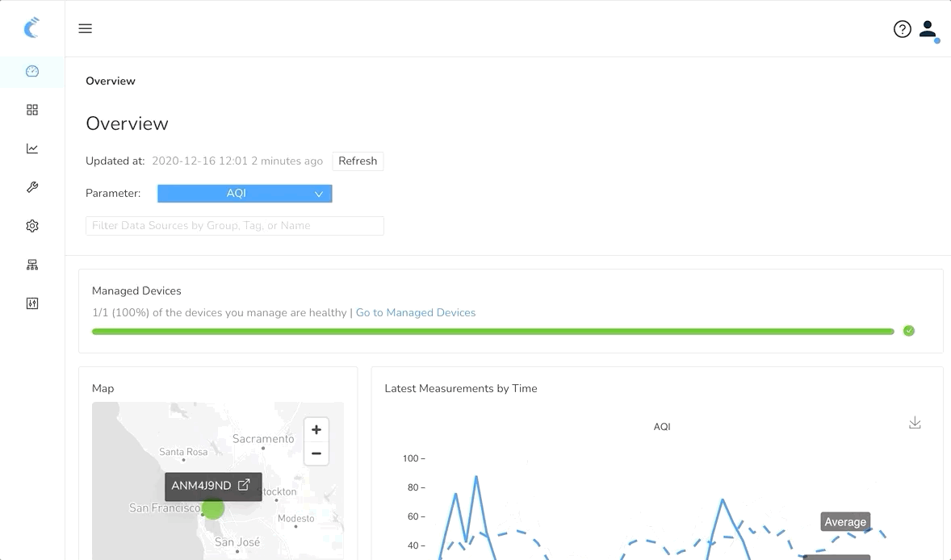This screenshot has height=560, width=951.
Task: Click the Overview breadcrumb item
Action: tap(110, 81)
